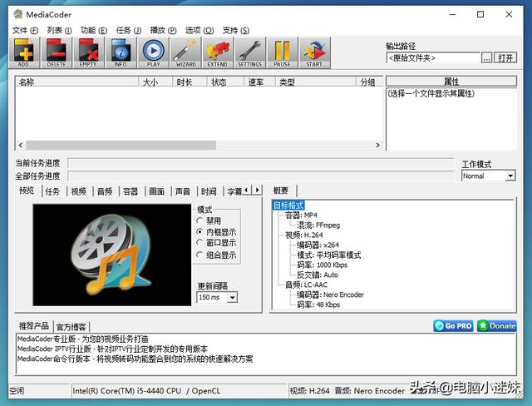Select the 视频: H.264 tree item

[x=303, y=235]
